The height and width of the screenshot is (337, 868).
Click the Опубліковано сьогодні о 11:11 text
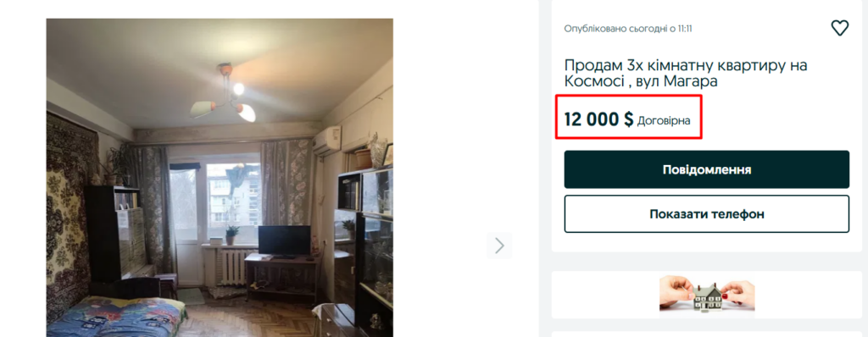[628, 28]
